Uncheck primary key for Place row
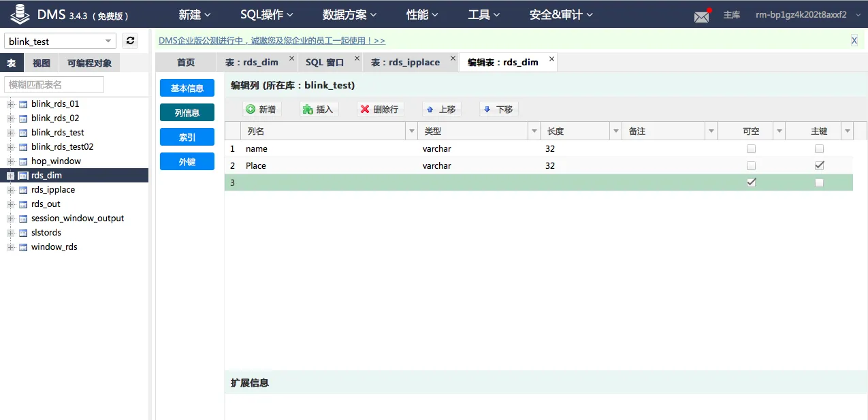Viewport: 868px width, 420px height. coord(819,165)
